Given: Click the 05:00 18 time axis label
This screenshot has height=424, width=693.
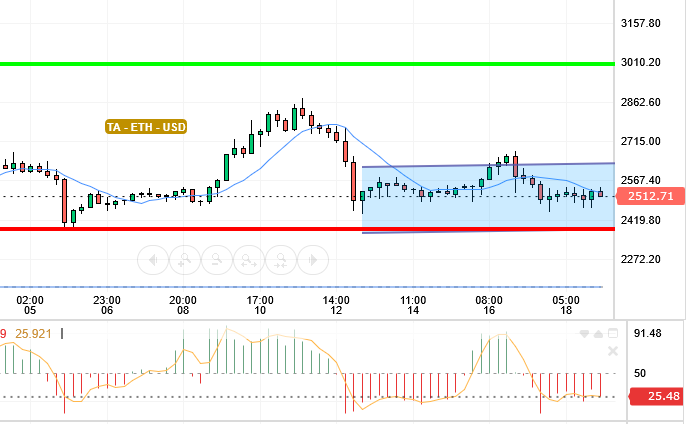Looking at the screenshot, I should coord(566,306).
